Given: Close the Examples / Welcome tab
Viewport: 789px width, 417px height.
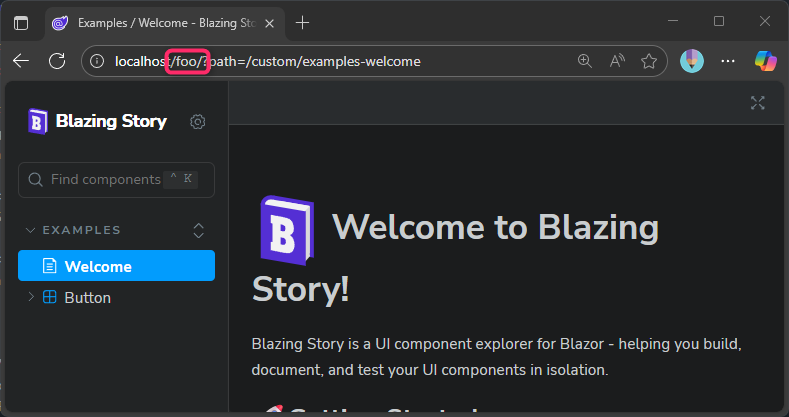Looking at the screenshot, I should (x=270, y=23).
